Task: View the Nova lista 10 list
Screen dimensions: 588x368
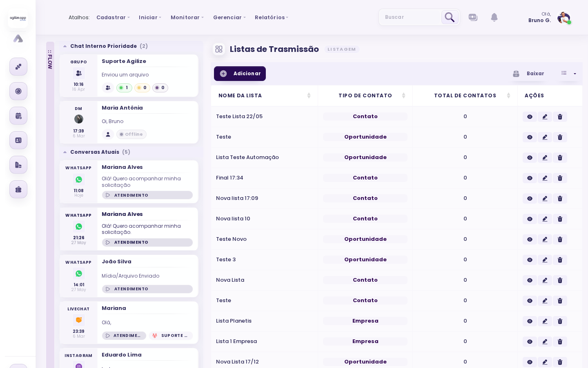Action: coord(530,219)
